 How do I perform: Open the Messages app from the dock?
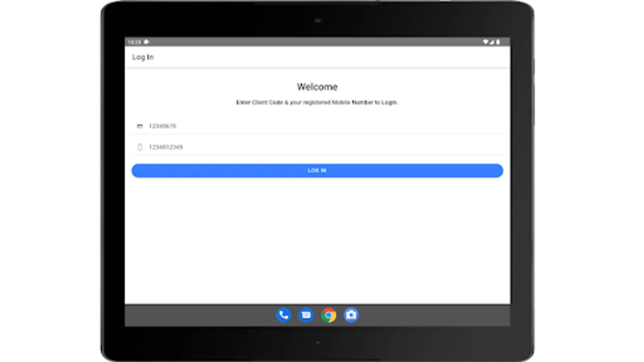coord(306,315)
